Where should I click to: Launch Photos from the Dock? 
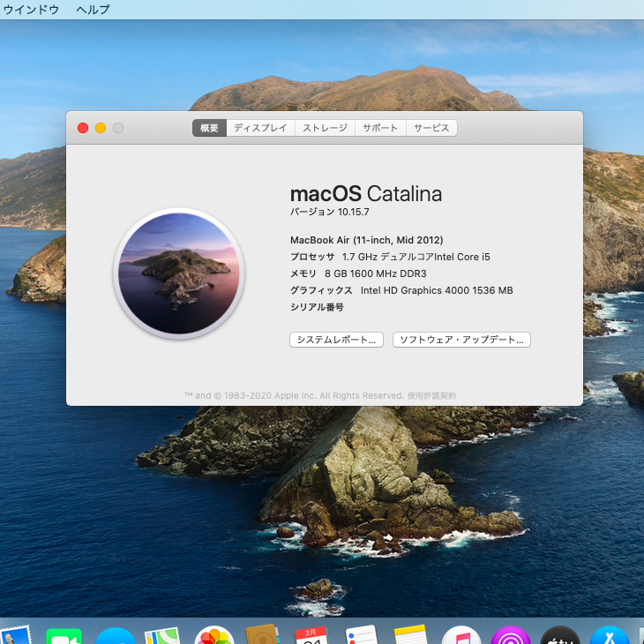point(214,635)
